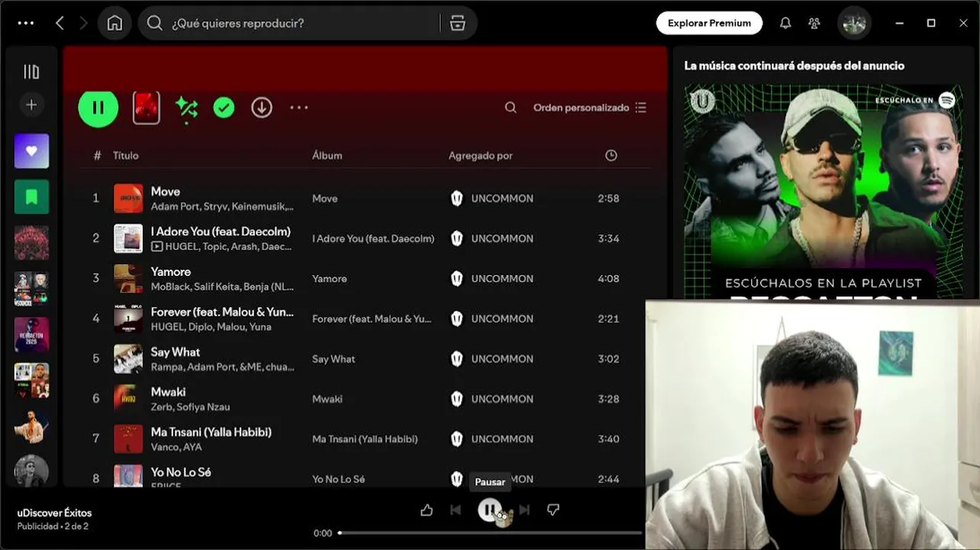Image resolution: width=980 pixels, height=550 pixels.
Task: Open the sidebar playlist tile labeled 2025
Action: [31, 335]
